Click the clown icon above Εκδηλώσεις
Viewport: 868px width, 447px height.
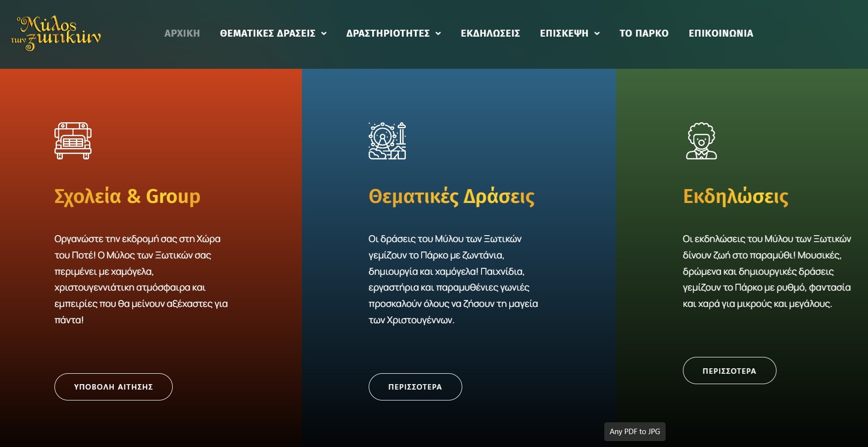coord(701,141)
